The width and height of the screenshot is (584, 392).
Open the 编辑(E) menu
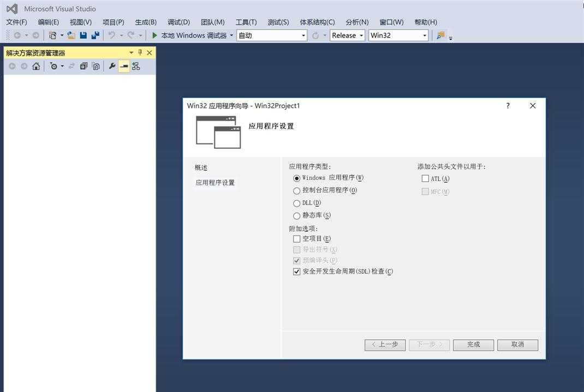[48, 22]
